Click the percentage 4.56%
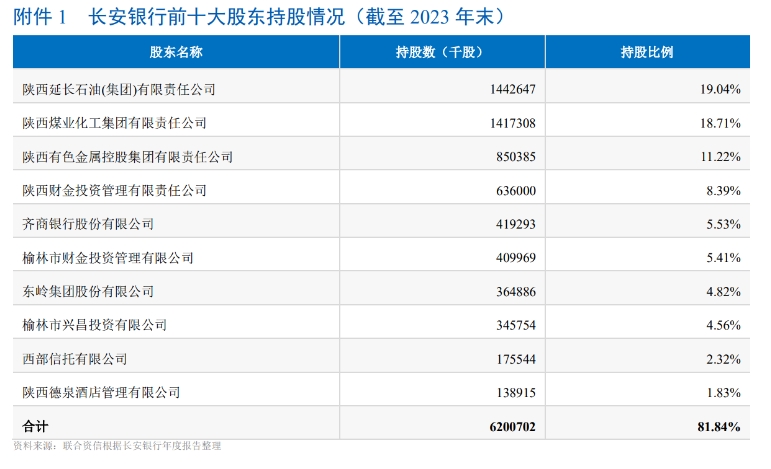Screen dimensions: 771x469 723,325
